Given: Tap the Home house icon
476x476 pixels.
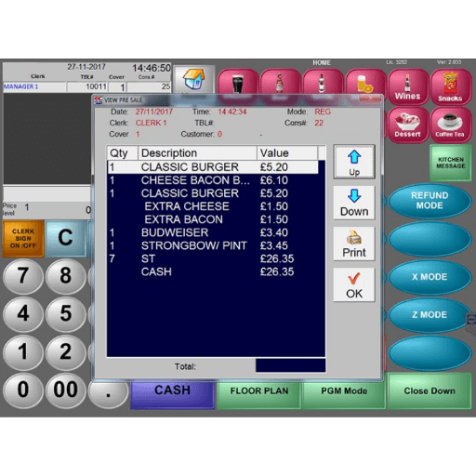Looking at the screenshot, I should pos(193,79).
